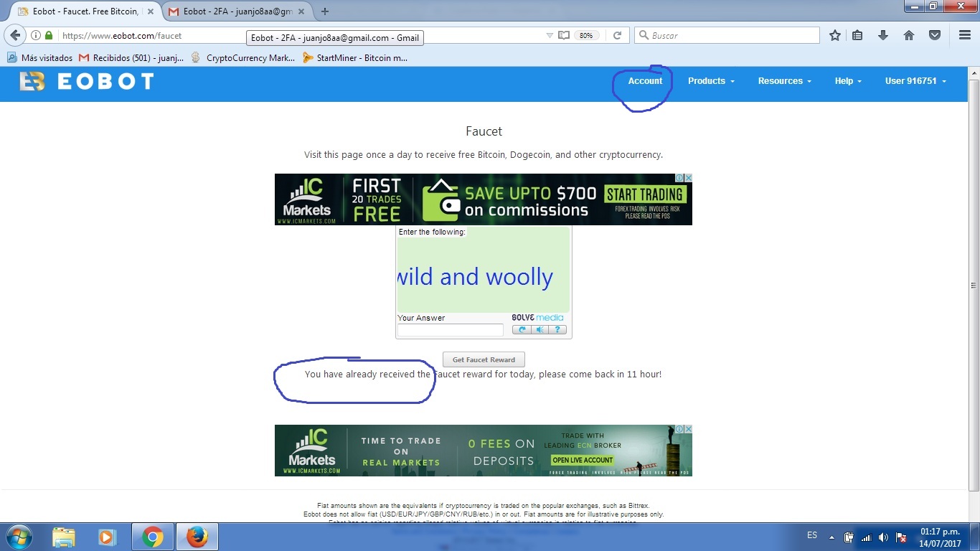Open StartMiner - Bitcoin bookmark
The height and width of the screenshot is (551, 980).
(x=355, y=57)
